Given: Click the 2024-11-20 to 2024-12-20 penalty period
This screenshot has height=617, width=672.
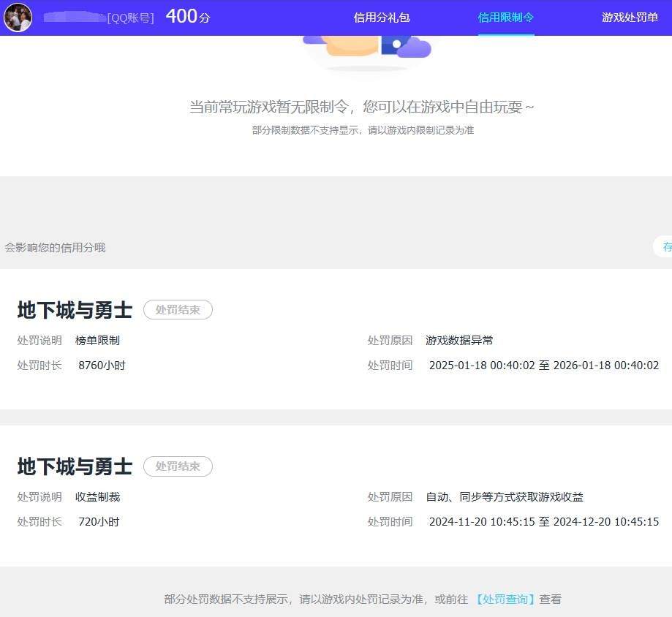Looking at the screenshot, I should coord(544,522).
